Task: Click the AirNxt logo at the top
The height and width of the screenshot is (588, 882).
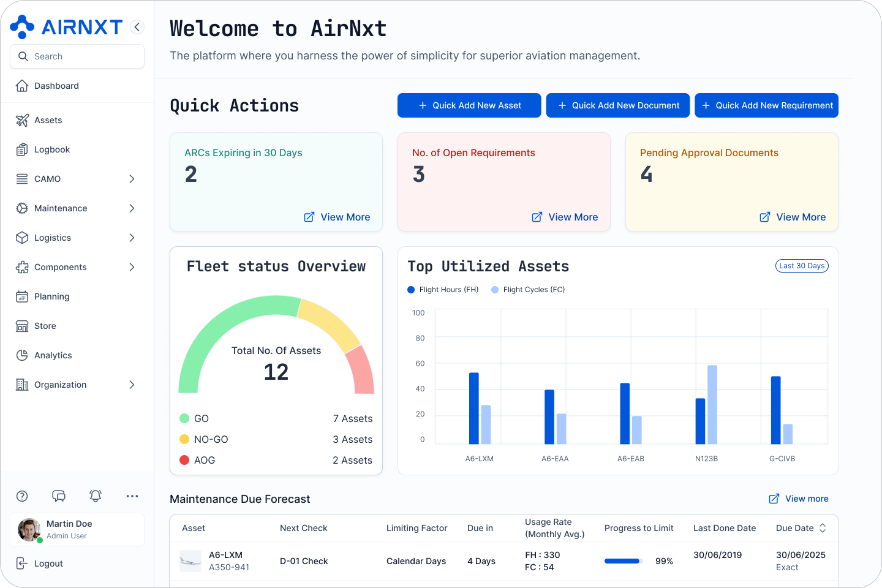Action: pos(67,26)
